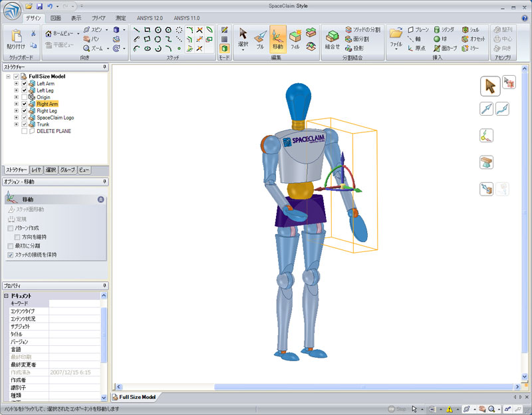This screenshot has width=532, height=415.
Task: Switch to the レイヤ panel tab
Action: [37, 170]
